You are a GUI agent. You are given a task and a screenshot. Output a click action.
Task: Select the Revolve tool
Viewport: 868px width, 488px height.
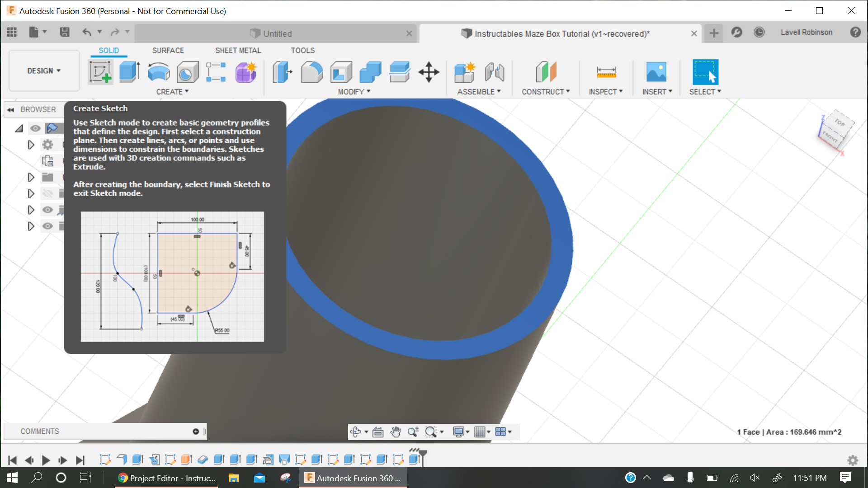[x=159, y=72]
